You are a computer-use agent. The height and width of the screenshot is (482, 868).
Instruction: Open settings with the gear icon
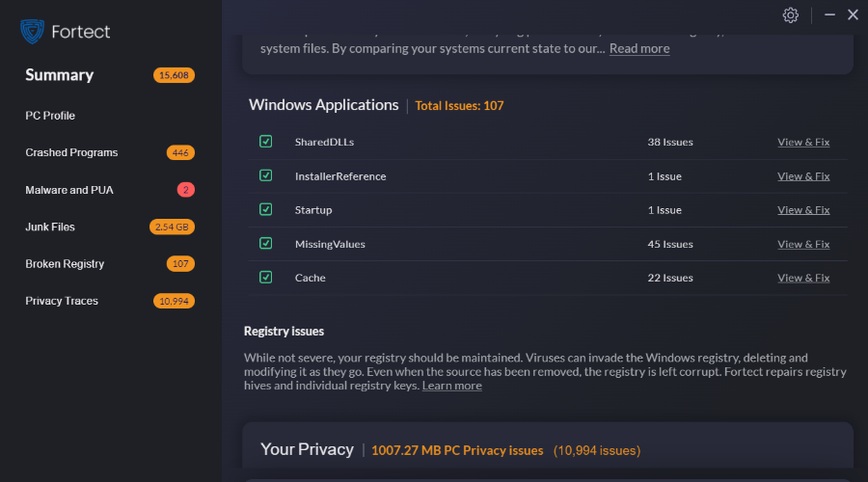point(791,15)
